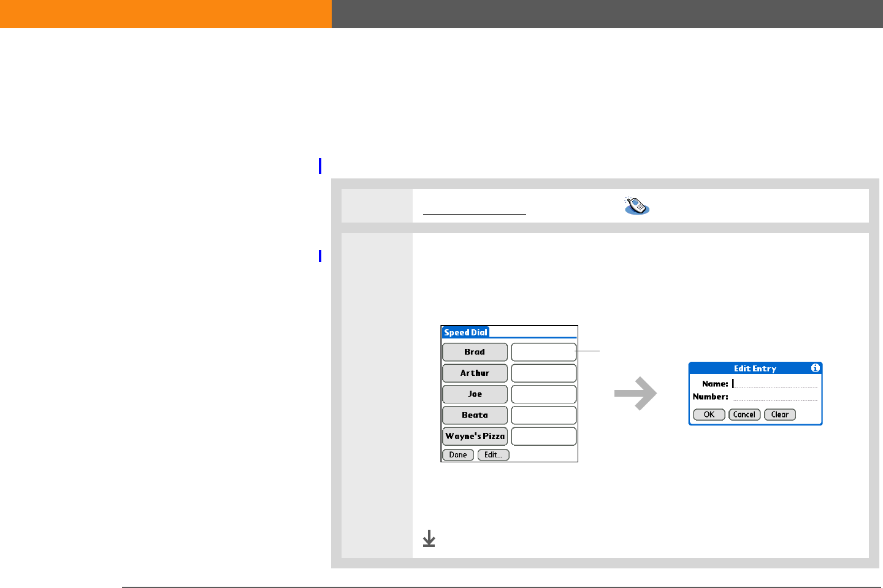Click Done in the Speed Dial screen
The image size is (883, 588).
click(x=458, y=455)
